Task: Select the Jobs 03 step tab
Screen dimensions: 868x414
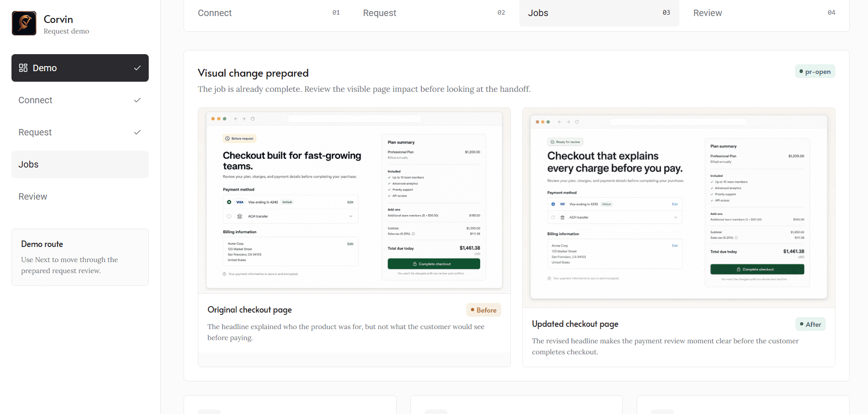Action: tap(599, 13)
